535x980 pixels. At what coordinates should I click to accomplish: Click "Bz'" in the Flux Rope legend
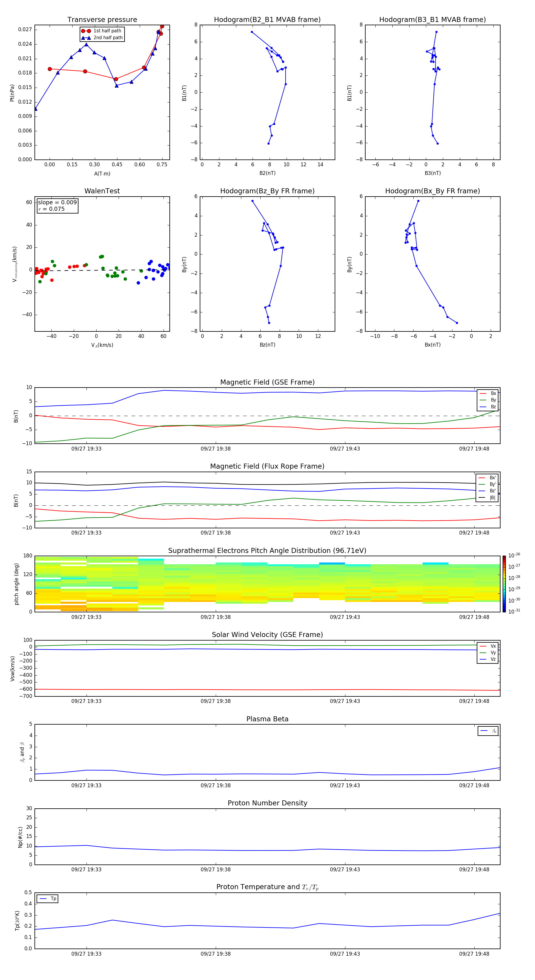493,491
